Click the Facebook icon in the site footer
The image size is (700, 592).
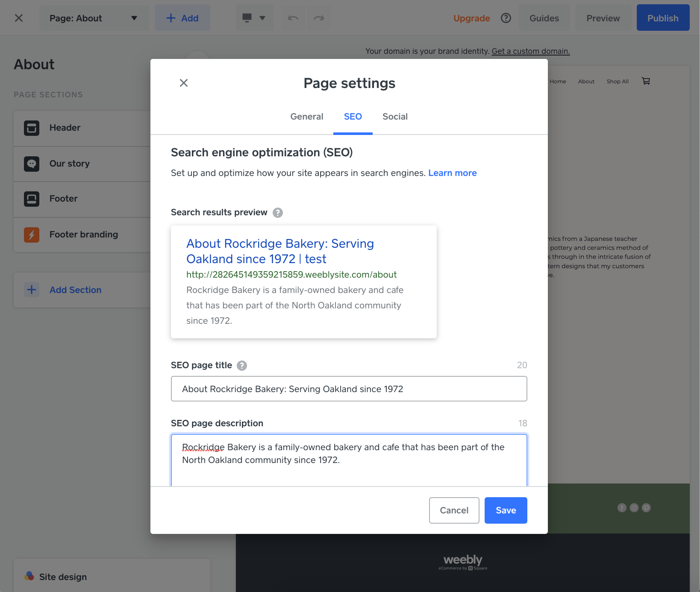tap(622, 508)
